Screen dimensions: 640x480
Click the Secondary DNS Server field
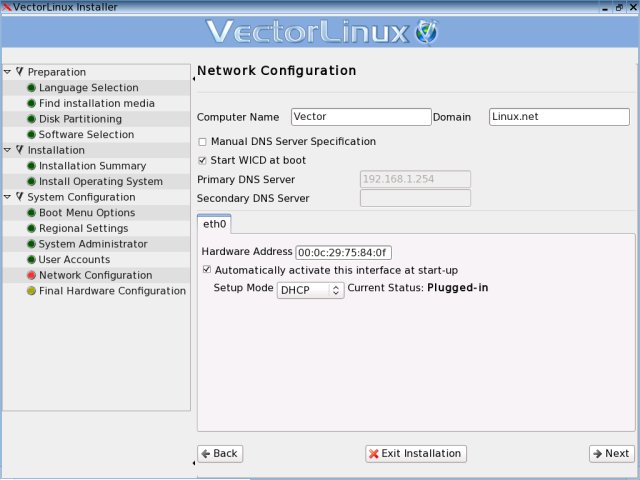pyautogui.click(x=415, y=198)
